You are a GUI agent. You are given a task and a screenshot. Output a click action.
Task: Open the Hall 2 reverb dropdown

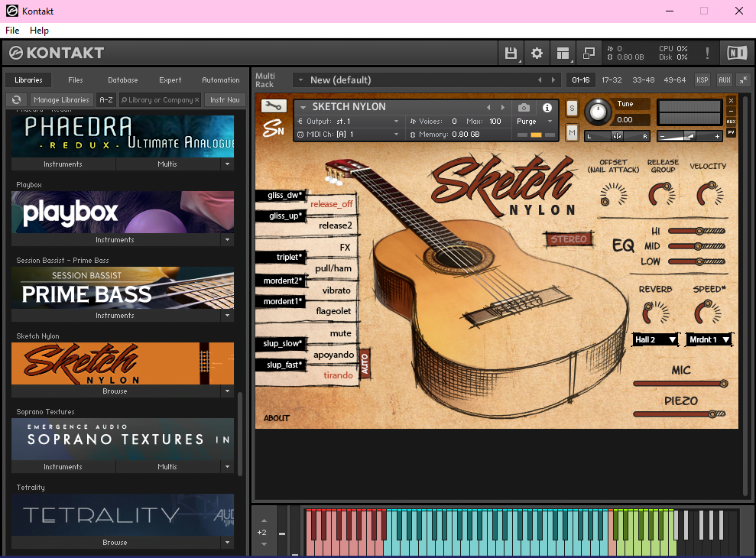(x=656, y=339)
